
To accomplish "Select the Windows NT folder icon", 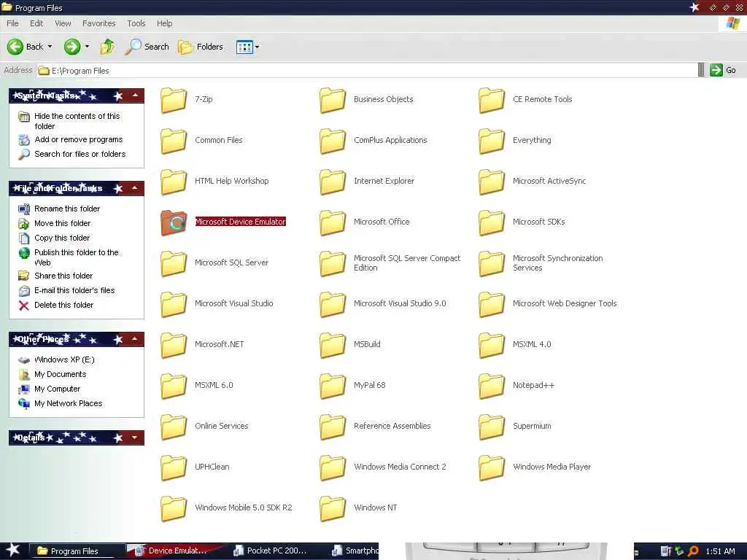I will pos(333,508).
